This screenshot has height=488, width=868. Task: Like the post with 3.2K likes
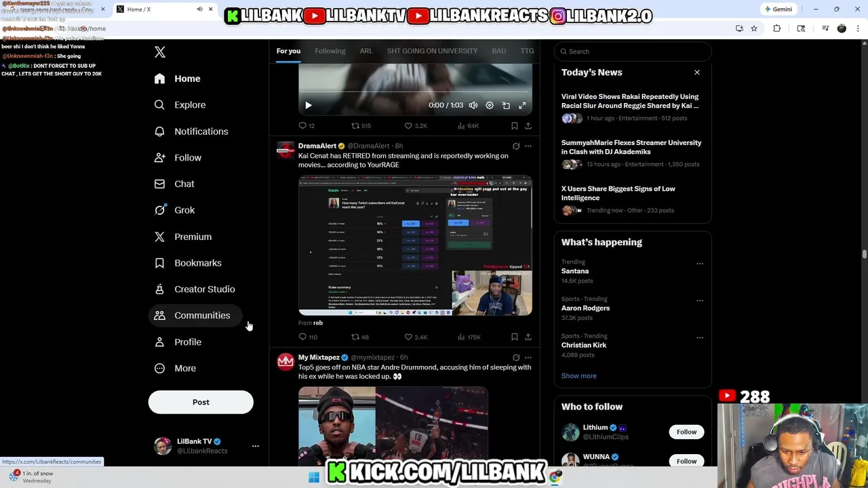tap(416, 125)
